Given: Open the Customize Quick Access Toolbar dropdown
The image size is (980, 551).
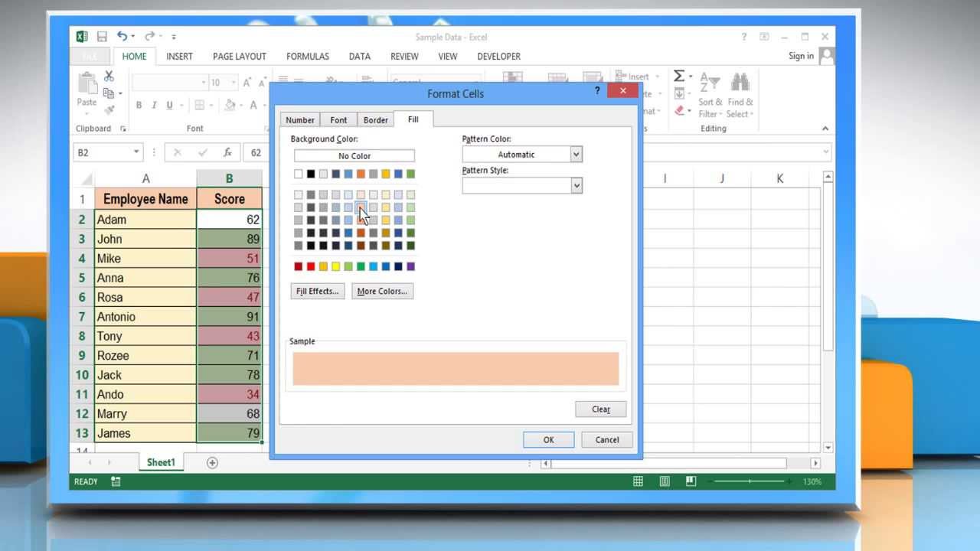Looking at the screenshot, I should (174, 37).
